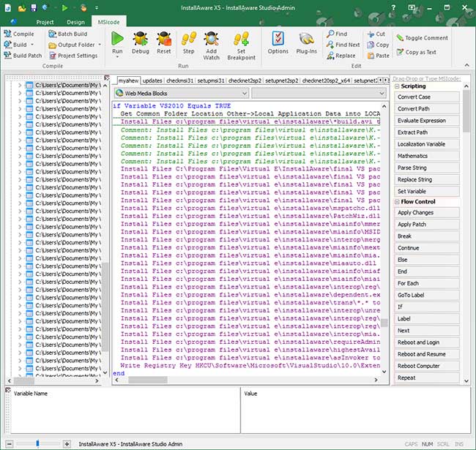Screen dimensions: 476x450
Task: Click Find Next
Action: point(343,45)
